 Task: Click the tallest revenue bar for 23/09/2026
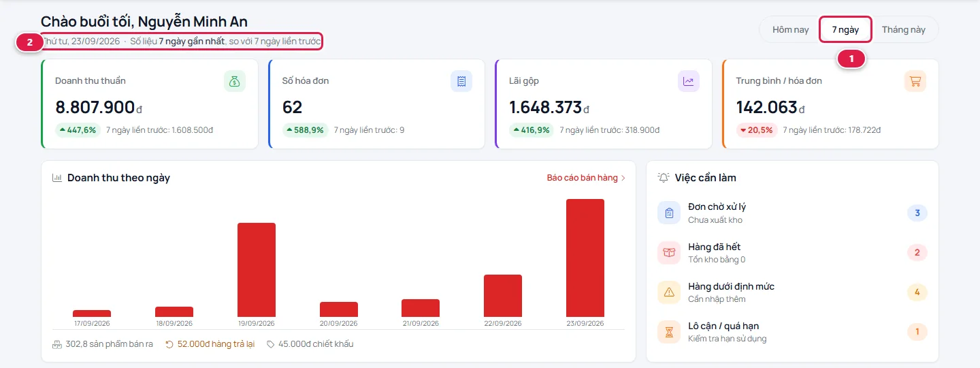coord(585,258)
